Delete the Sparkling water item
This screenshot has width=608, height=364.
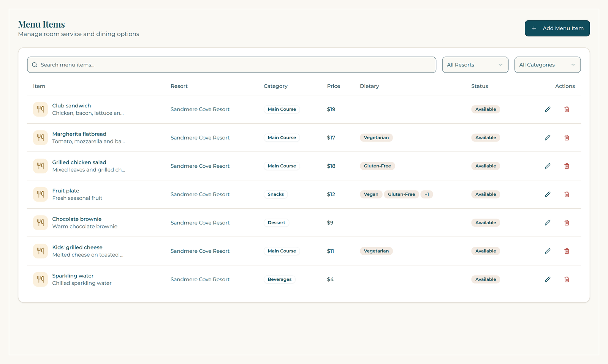[x=567, y=279]
